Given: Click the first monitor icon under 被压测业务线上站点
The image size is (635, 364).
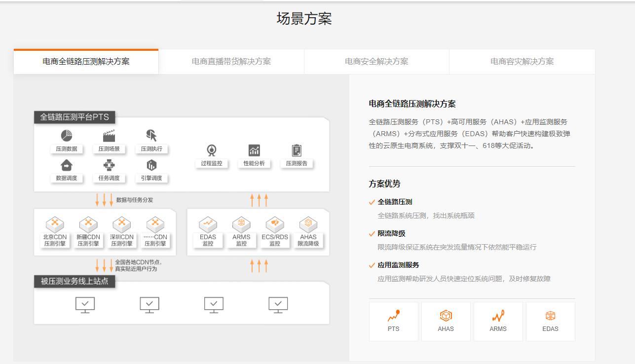Looking at the screenshot, I should tap(85, 305).
